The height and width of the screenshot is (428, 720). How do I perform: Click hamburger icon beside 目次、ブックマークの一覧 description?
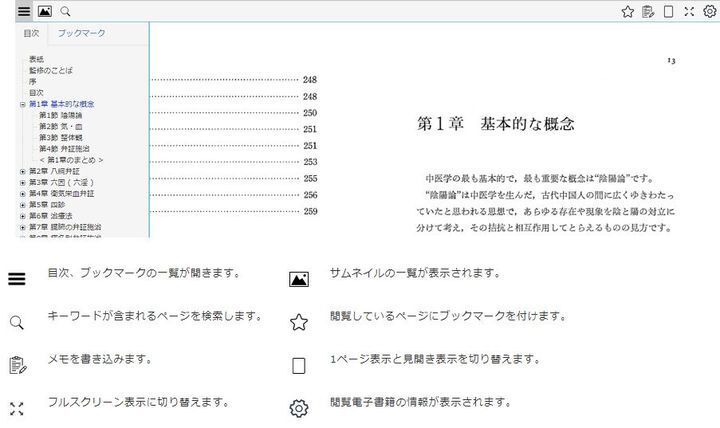point(17,279)
